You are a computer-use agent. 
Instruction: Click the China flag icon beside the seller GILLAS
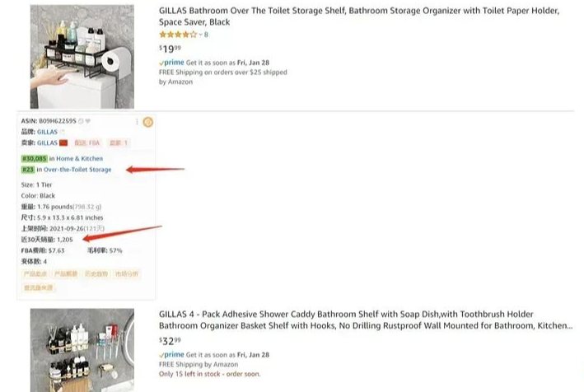(x=63, y=142)
